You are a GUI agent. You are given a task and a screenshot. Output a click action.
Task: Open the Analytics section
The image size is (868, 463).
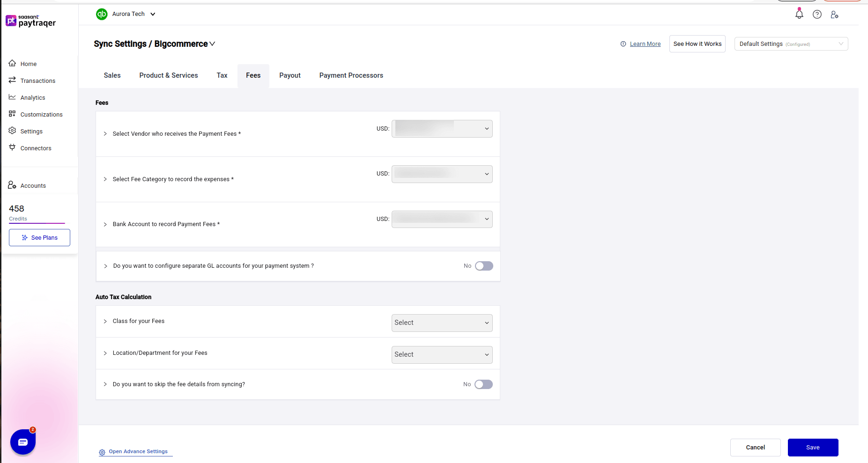pyautogui.click(x=33, y=97)
